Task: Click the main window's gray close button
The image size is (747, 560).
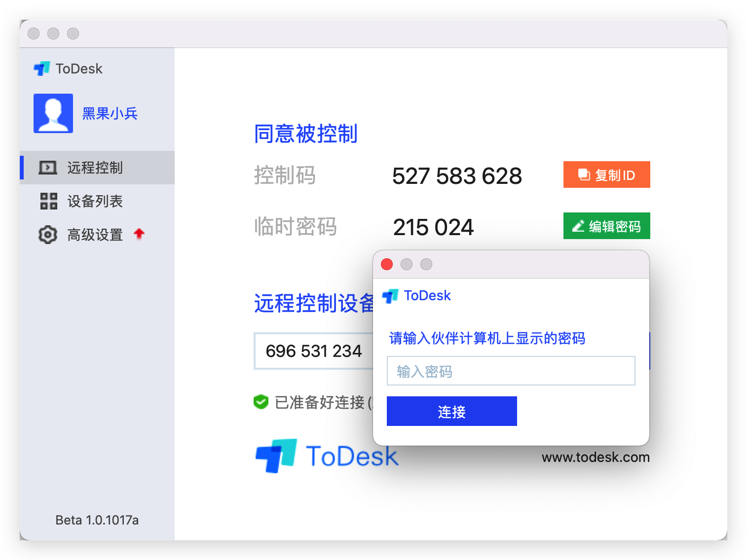Action: coord(34,34)
